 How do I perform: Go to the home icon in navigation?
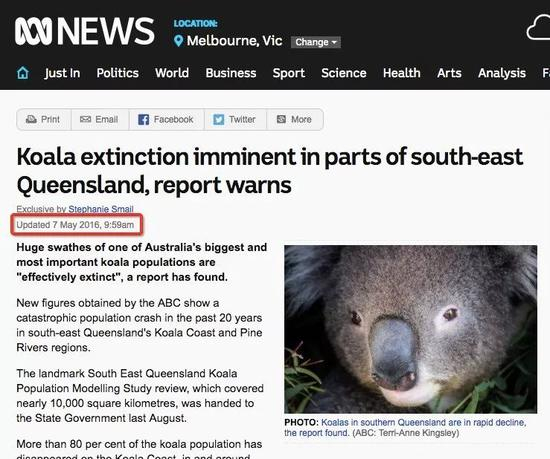pyautogui.click(x=23, y=73)
